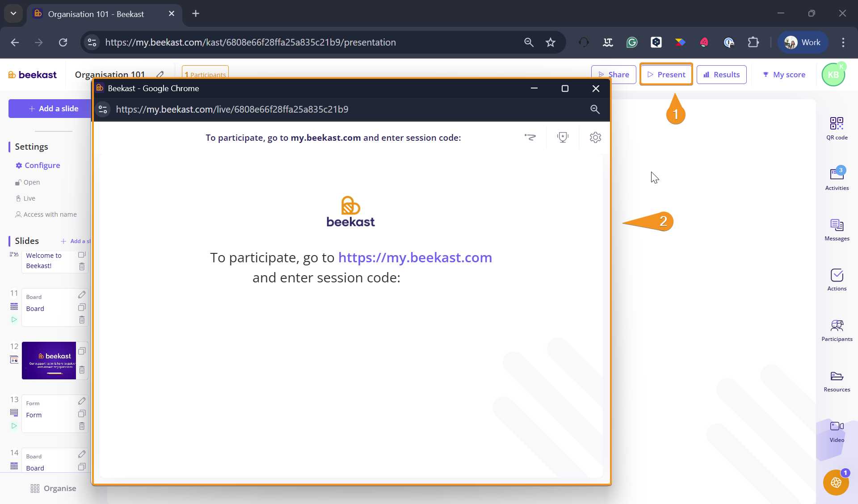Open the KB user avatar menu

(x=833, y=75)
